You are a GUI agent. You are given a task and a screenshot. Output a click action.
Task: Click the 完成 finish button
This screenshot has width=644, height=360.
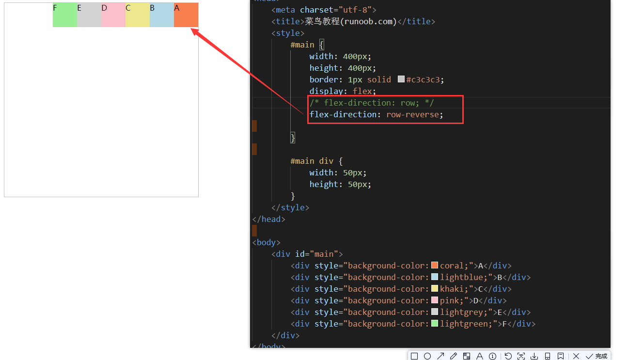point(597,356)
